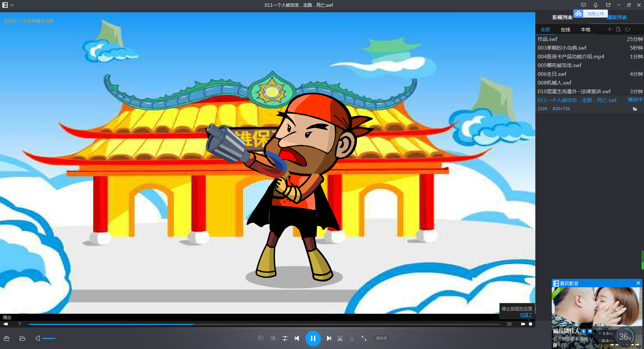Go to the previous video
Image resolution: width=644 pixels, height=349 pixels.
pos(297,338)
